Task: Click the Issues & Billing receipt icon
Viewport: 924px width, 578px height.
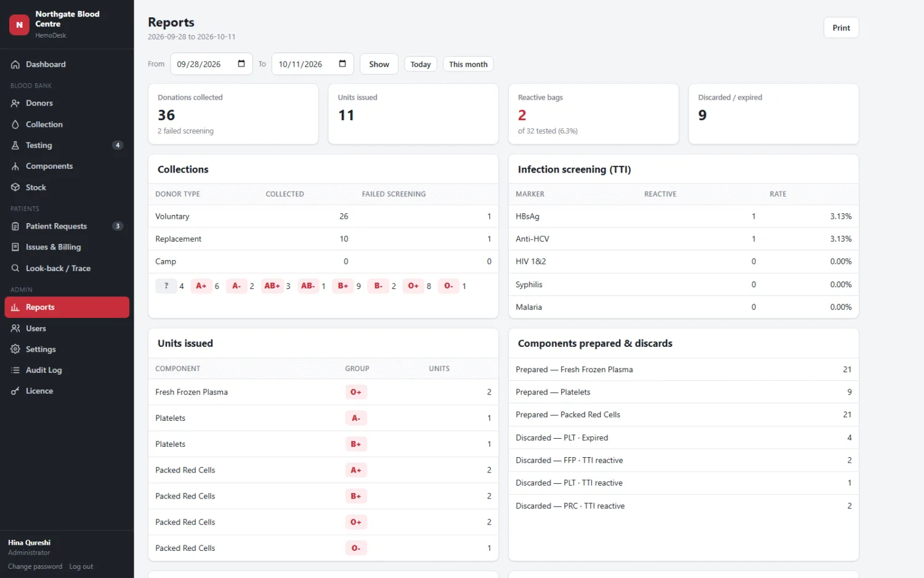Action: click(15, 247)
